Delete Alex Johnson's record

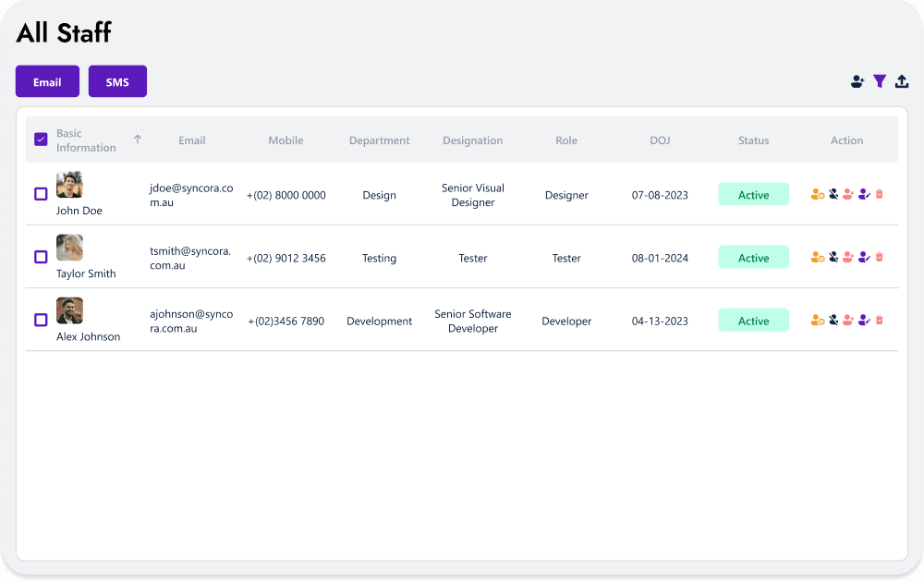click(880, 320)
